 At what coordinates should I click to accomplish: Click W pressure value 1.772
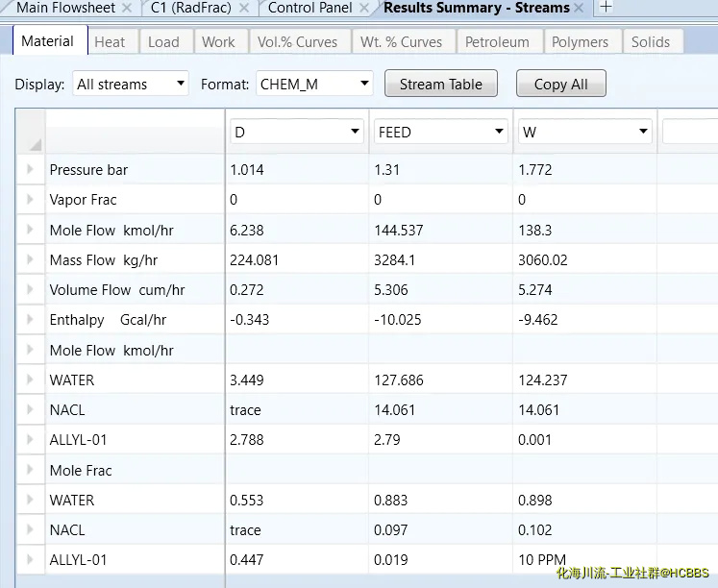tap(534, 170)
